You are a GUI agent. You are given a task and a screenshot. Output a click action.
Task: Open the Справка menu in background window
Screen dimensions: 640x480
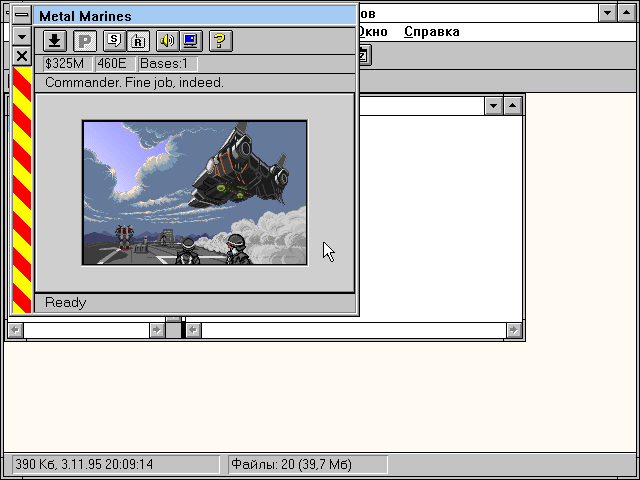click(x=432, y=32)
